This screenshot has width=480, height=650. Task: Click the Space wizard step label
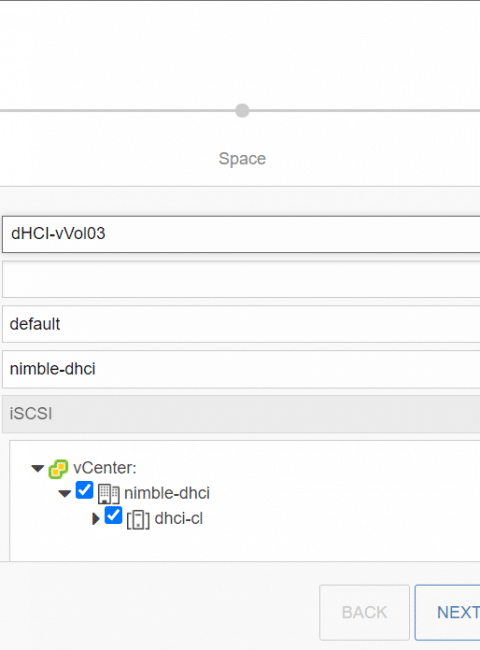click(242, 159)
